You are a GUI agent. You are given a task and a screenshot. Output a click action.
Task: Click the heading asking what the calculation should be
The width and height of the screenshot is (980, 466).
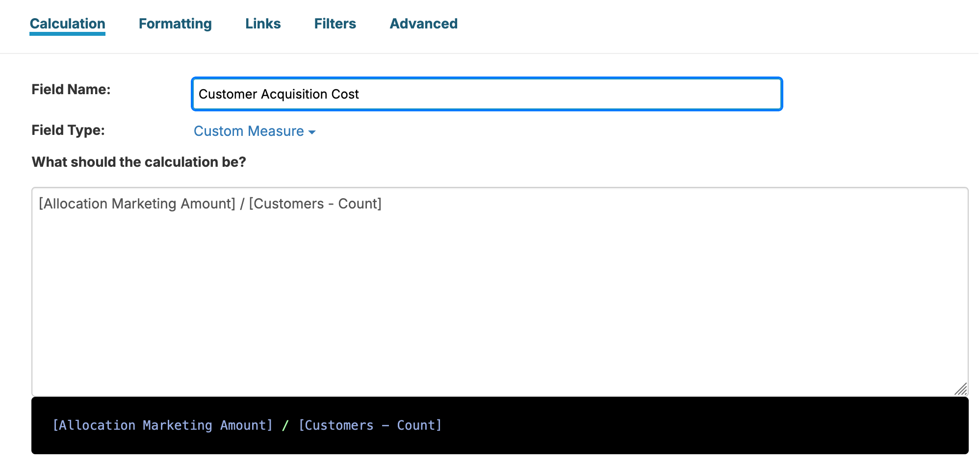[138, 162]
